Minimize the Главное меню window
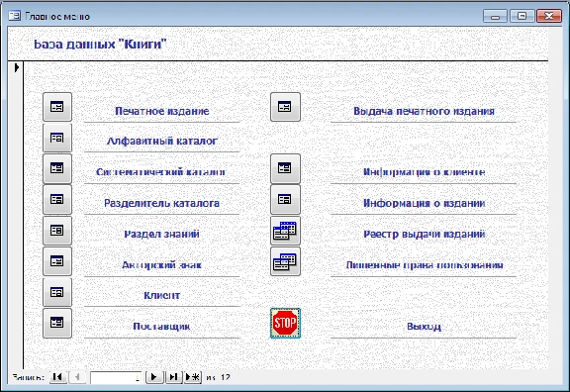570x392 pixels. point(495,16)
